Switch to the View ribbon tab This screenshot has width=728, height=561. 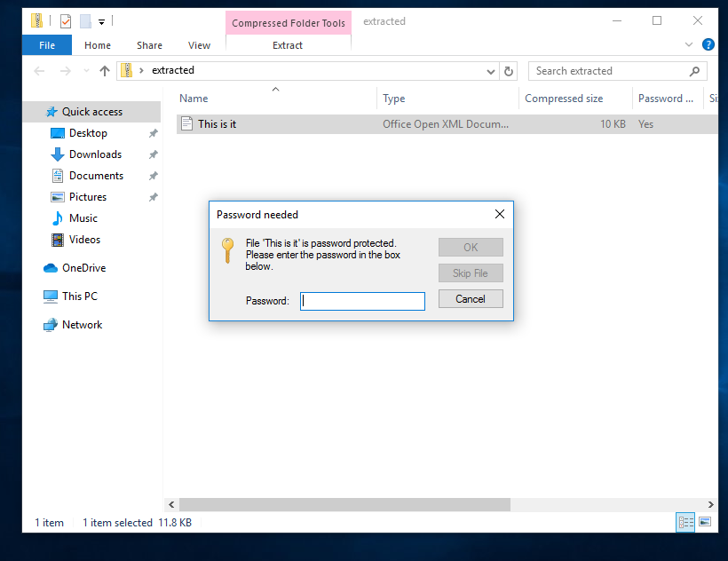tap(199, 45)
